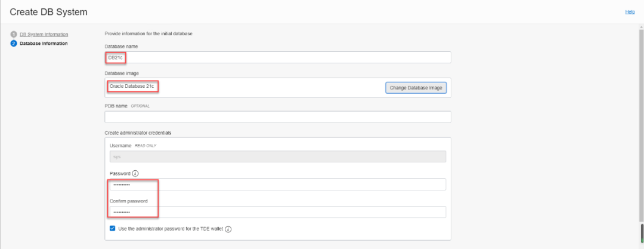Click the step 2 number icon
Viewport: 644px width, 249px height.
click(13, 44)
